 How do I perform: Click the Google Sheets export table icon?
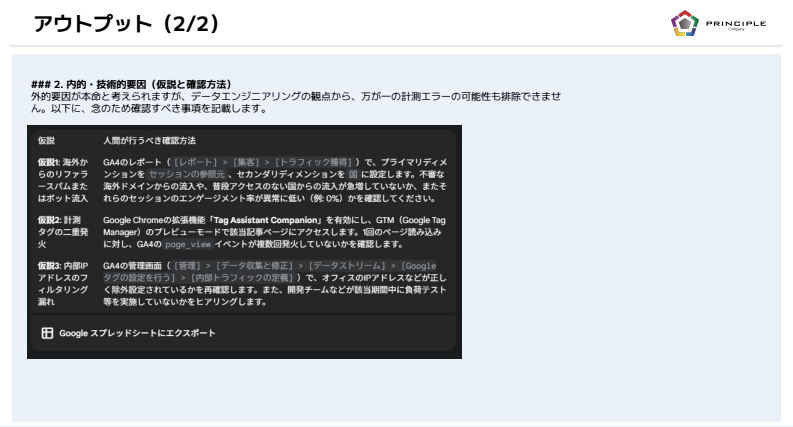coord(47,333)
